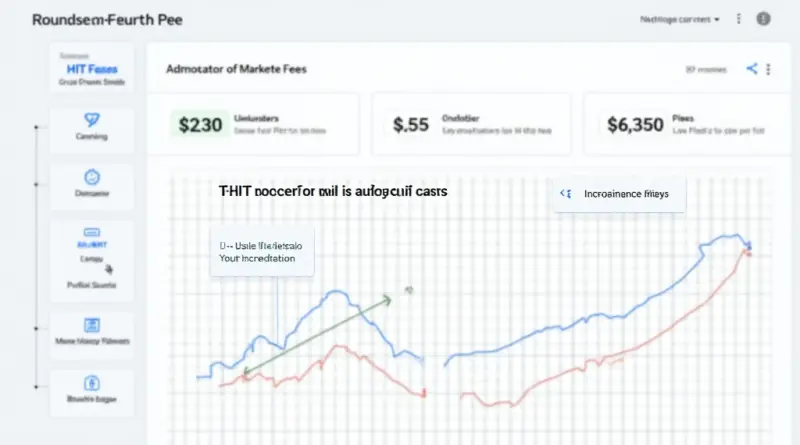This screenshot has width=800, height=445.
Task: Click the $230 stat card
Action: (253, 124)
